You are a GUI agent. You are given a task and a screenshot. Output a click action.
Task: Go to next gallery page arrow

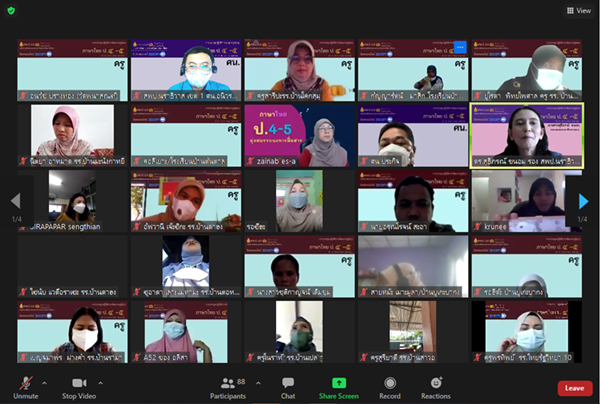pyautogui.click(x=583, y=201)
